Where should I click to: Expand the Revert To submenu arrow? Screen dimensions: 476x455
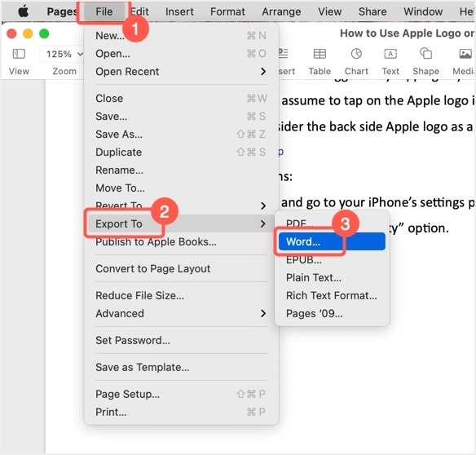[x=263, y=206]
